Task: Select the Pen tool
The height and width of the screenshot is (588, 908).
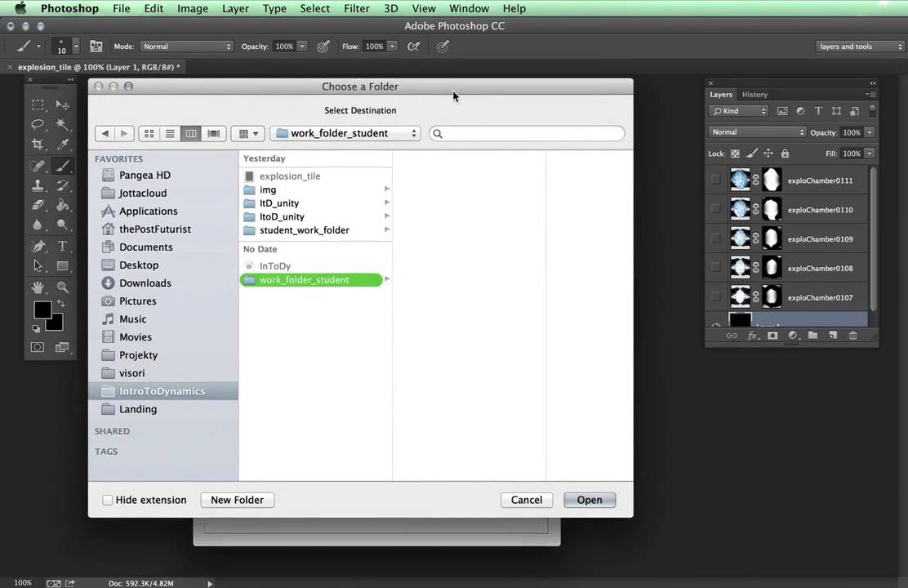Action: click(38, 246)
